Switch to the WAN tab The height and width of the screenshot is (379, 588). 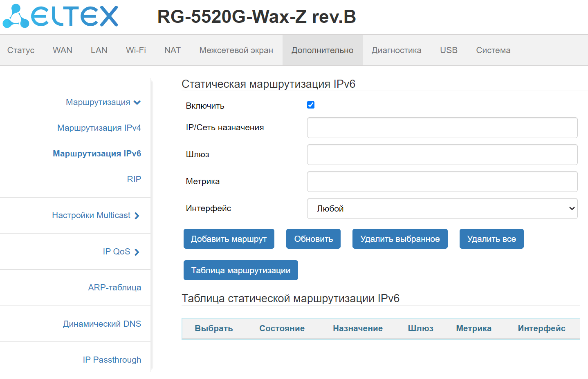63,50
